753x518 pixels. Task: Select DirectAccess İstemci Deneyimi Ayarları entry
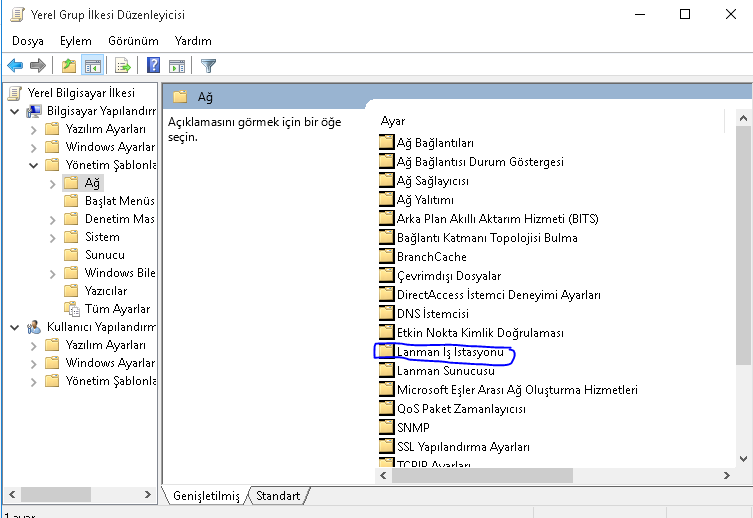[x=498, y=295]
